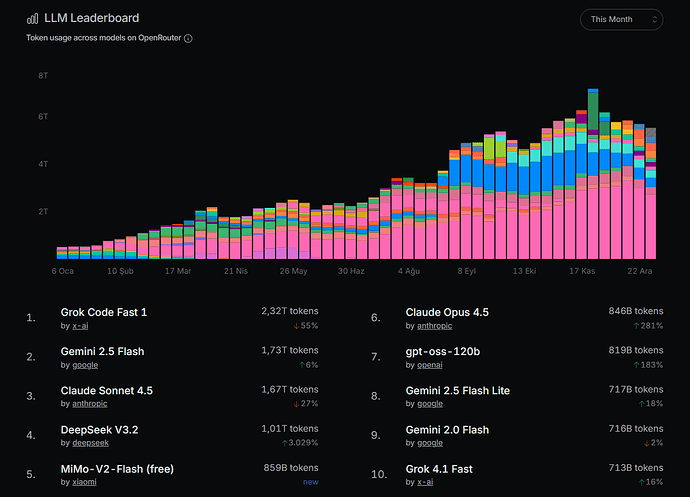Click the '22 Ara' x-axis label

click(639, 271)
